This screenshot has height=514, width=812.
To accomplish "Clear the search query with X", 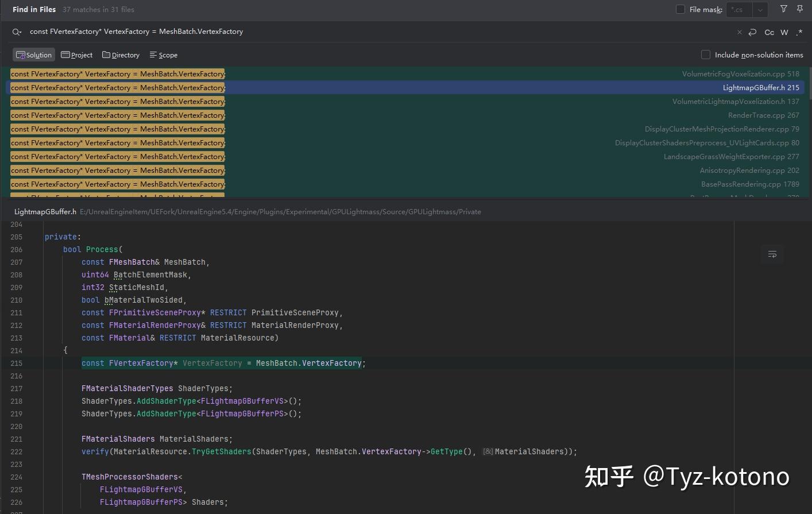I will point(739,32).
